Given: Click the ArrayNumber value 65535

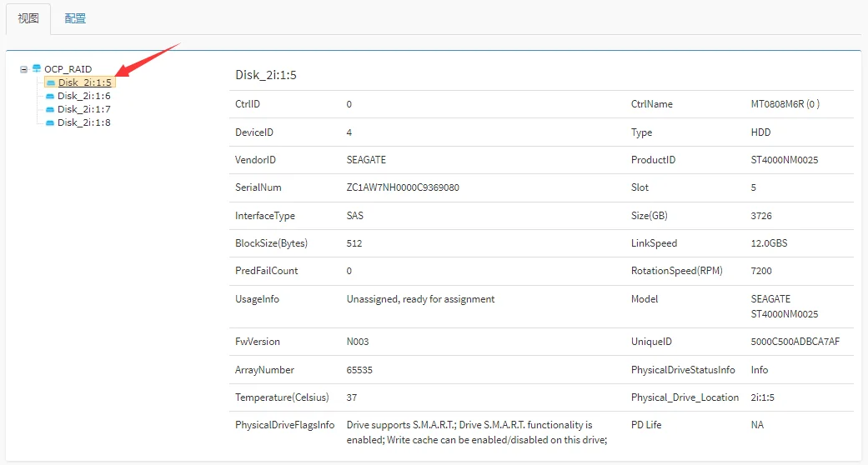Looking at the screenshot, I should [359, 370].
